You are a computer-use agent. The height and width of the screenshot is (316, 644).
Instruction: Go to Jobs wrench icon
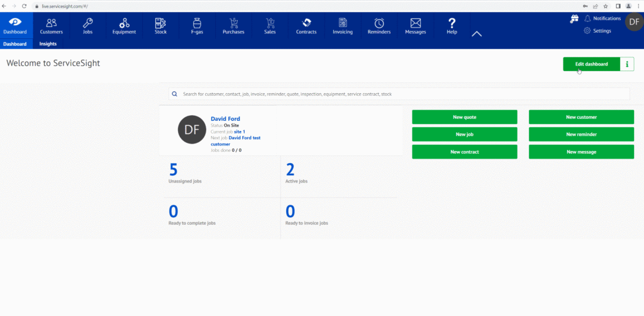(x=87, y=23)
